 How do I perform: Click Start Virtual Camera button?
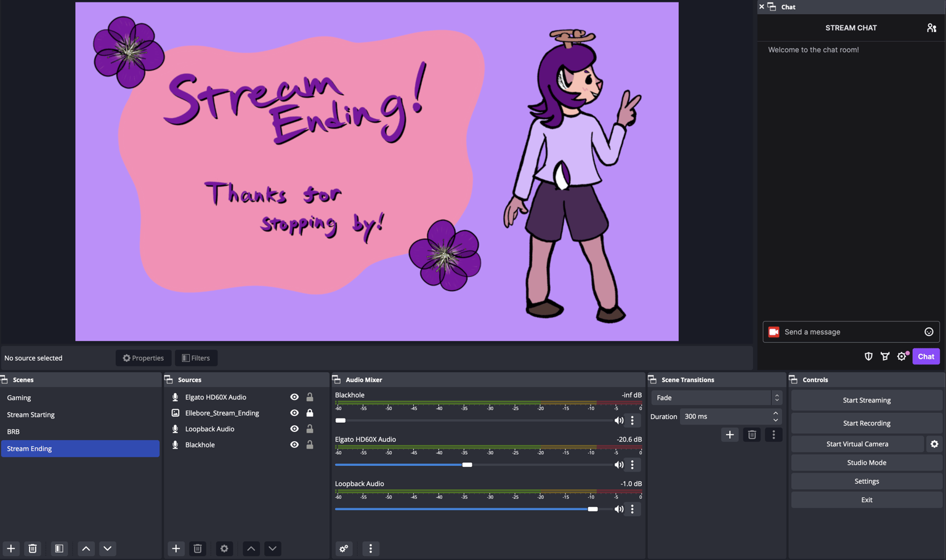pyautogui.click(x=857, y=444)
